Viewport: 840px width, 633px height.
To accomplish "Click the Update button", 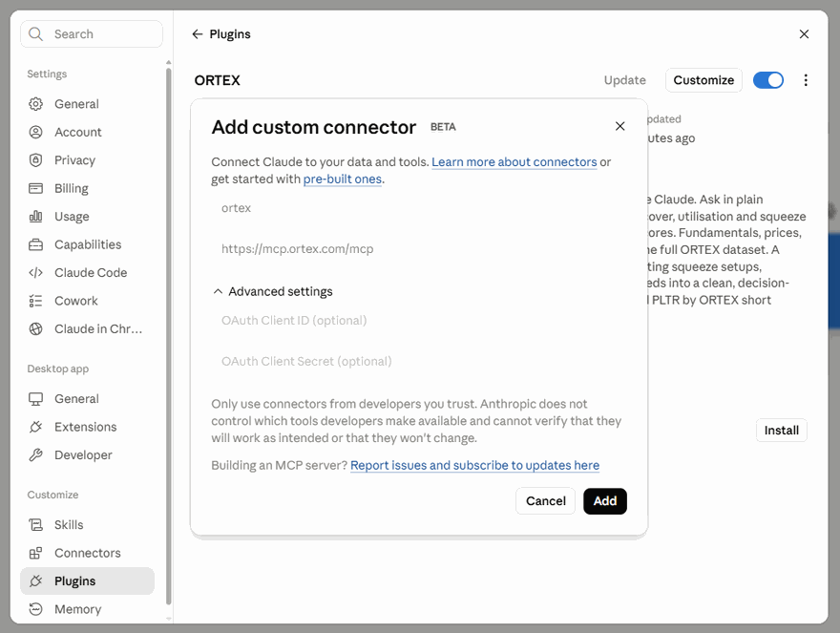I will coord(624,80).
